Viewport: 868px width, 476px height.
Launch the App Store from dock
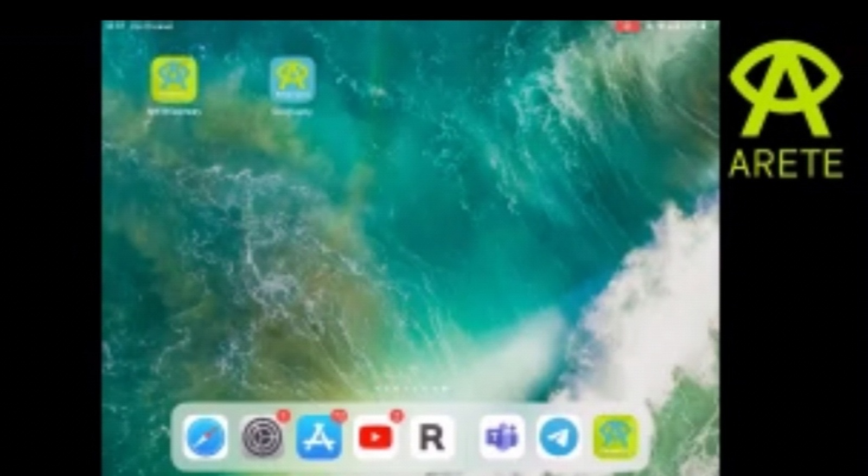(x=319, y=437)
